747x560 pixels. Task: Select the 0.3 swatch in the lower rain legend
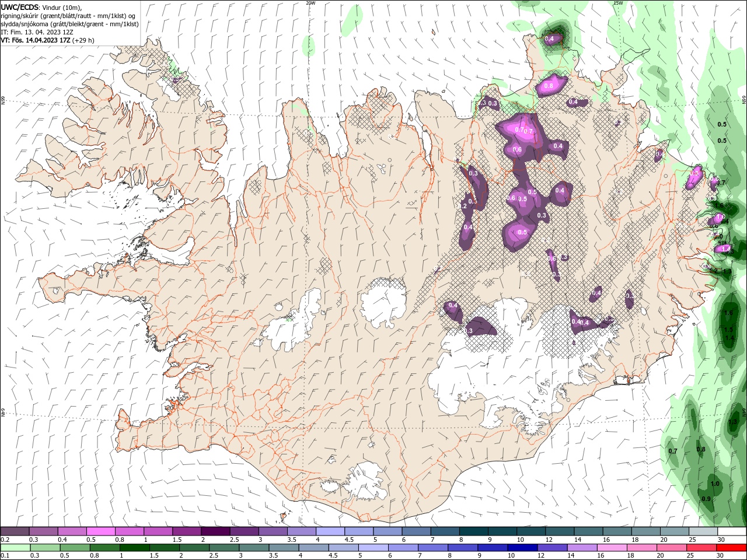[45, 548]
